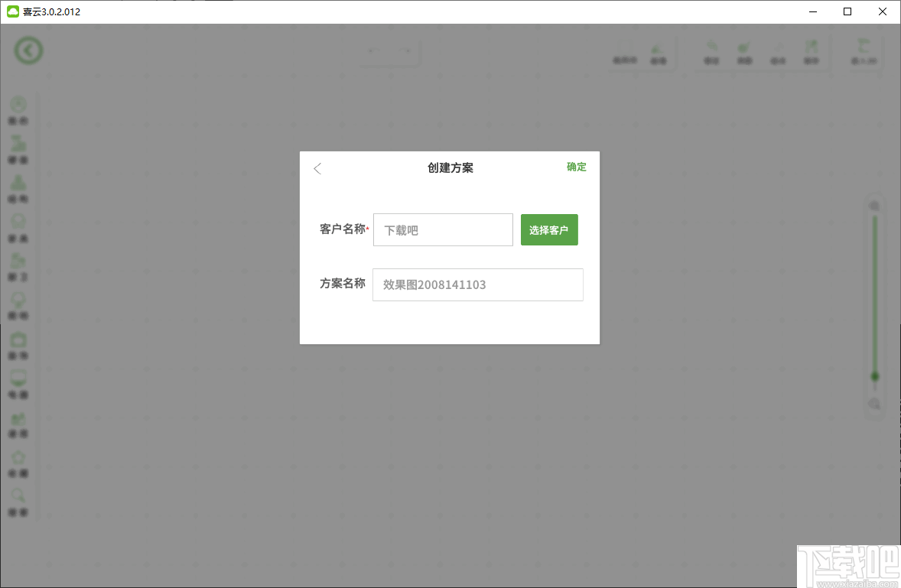Select the search magnifier icon in the left sidebar
Screen dimensions: 901x588
click(18, 495)
